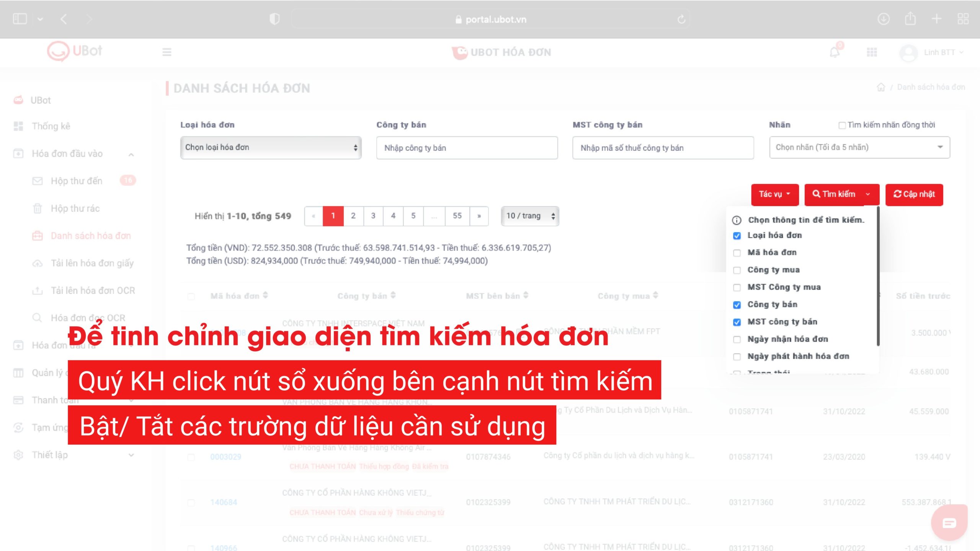The image size is (980, 551).
Task: Click the hamburger menu icon
Action: click(167, 52)
